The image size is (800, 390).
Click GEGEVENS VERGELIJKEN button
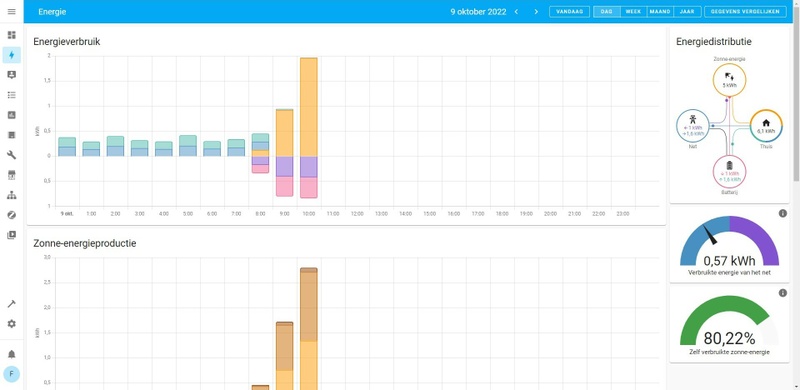745,11
